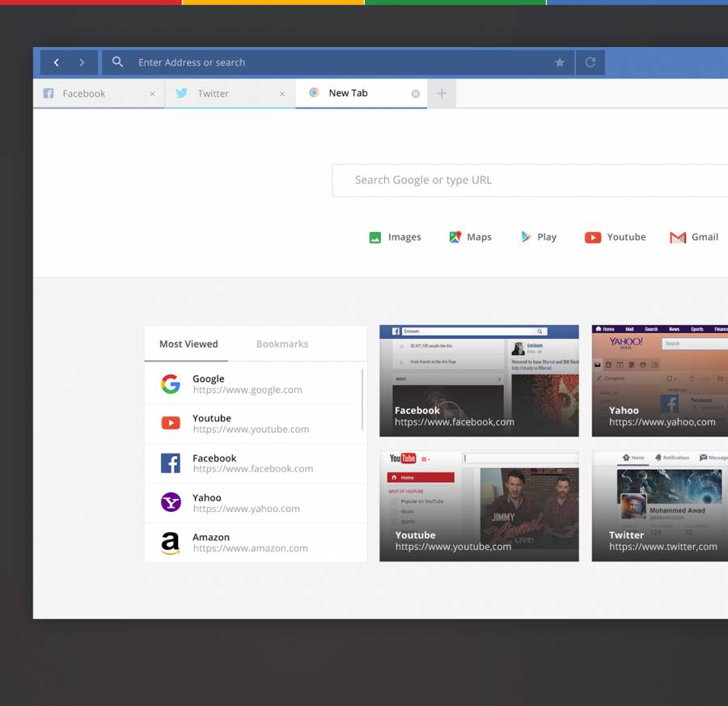
Task: Reload the page with refresh icon
Action: point(590,62)
